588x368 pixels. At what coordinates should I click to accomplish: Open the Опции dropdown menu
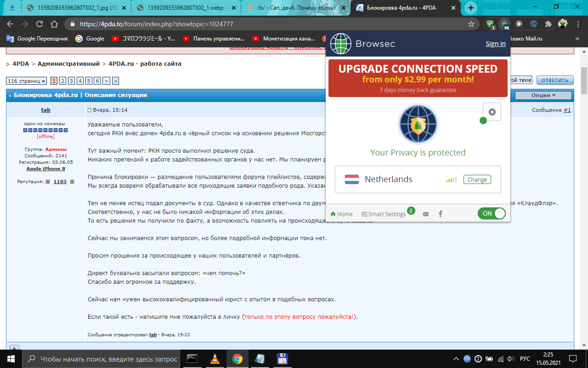[543, 95]
